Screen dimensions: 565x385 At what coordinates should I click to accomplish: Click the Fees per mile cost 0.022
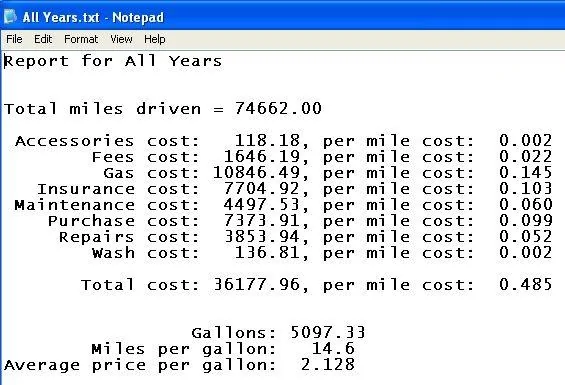tap(525, 156)
